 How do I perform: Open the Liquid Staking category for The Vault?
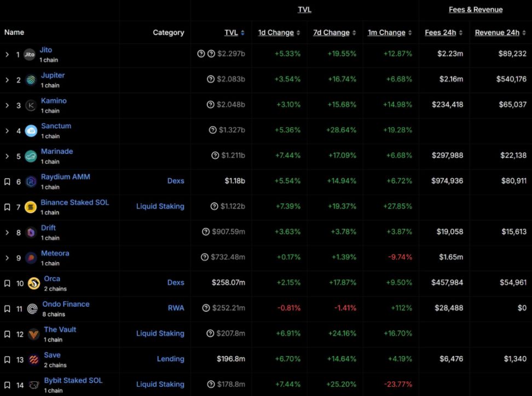pyautogui.click(x=160, y=334)
